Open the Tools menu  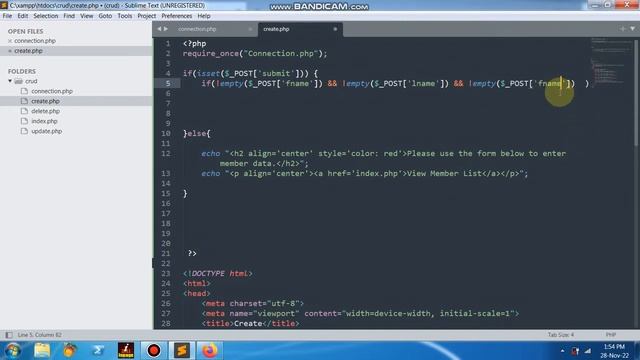click(125, 16)
